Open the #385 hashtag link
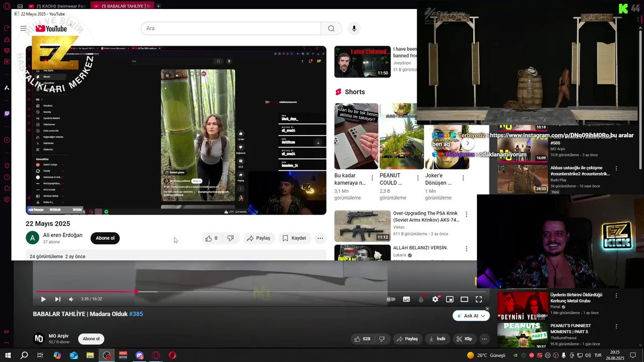Image resolution: width=644 pixels, height=362 pixels. click(136, 314)
